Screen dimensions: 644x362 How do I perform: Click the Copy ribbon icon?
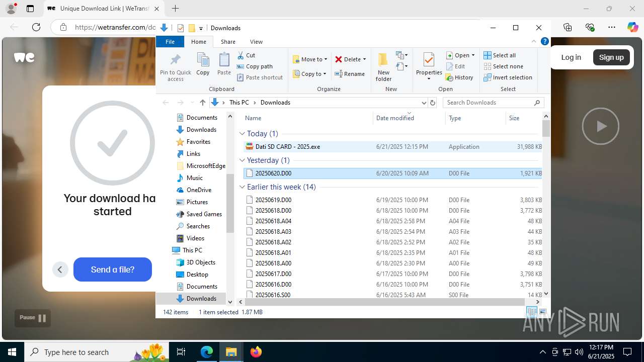(203, 64)
